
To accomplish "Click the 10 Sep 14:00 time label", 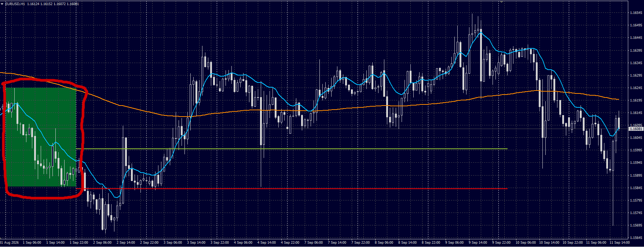I will 549,243.
